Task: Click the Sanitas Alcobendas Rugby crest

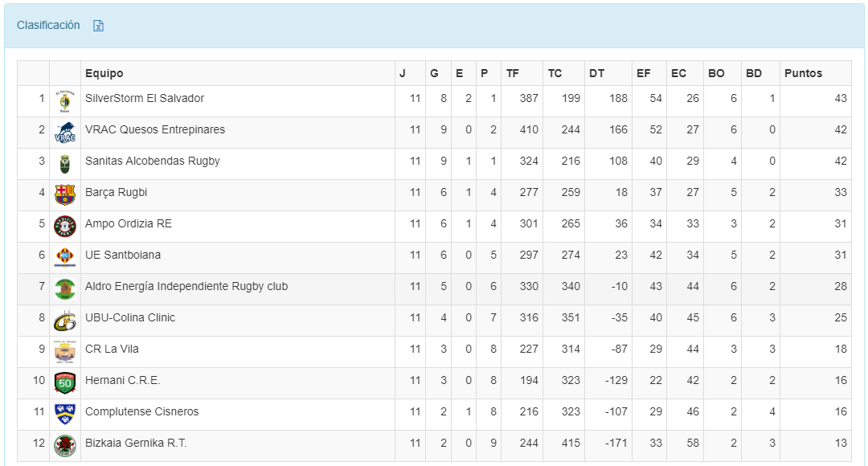Action: tap(64, 164)
